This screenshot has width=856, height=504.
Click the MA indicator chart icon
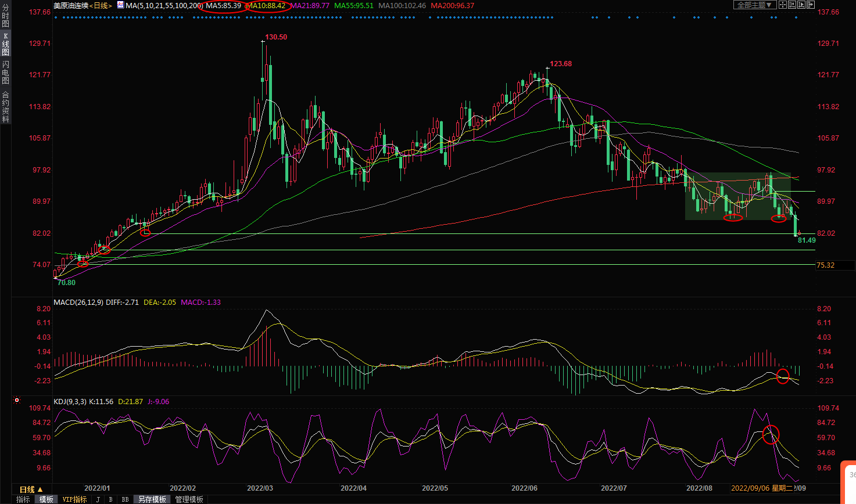120,5
